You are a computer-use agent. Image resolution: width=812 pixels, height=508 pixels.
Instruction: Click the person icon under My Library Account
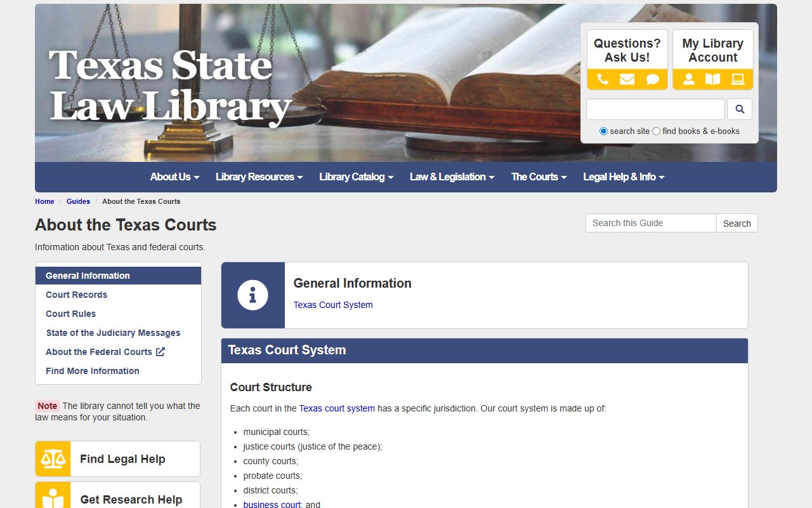click(x=688, y=79)
